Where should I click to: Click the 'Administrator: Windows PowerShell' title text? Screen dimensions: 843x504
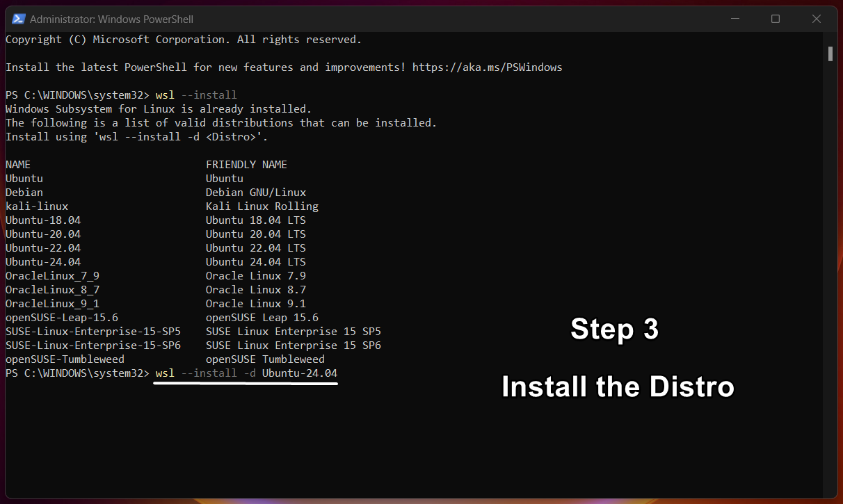tap(111, 19)
